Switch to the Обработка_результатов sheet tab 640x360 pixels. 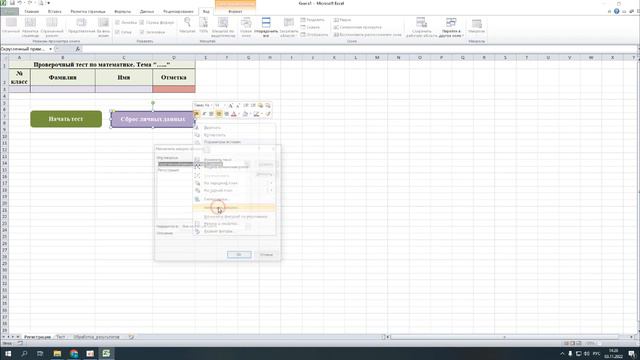tap(97, 337)
